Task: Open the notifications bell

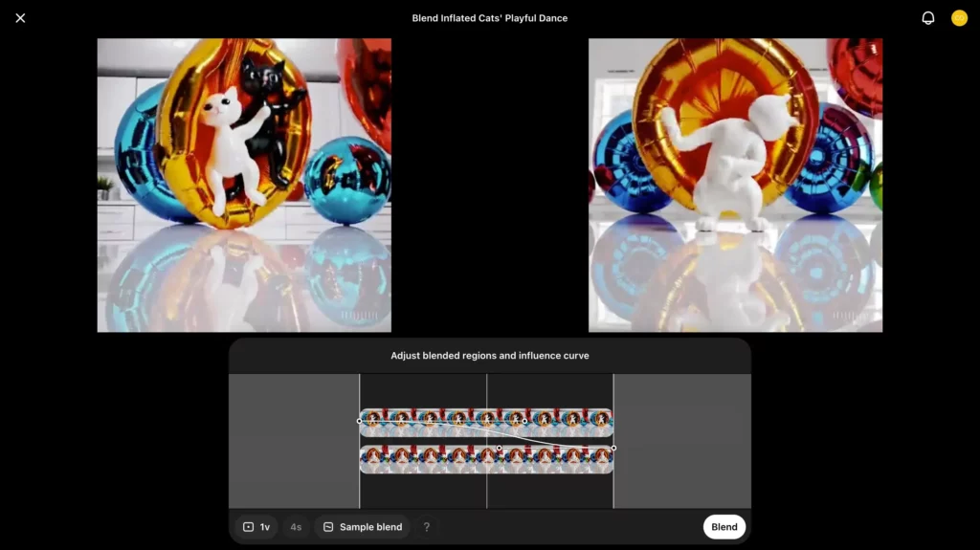Action: click(928, 18)
